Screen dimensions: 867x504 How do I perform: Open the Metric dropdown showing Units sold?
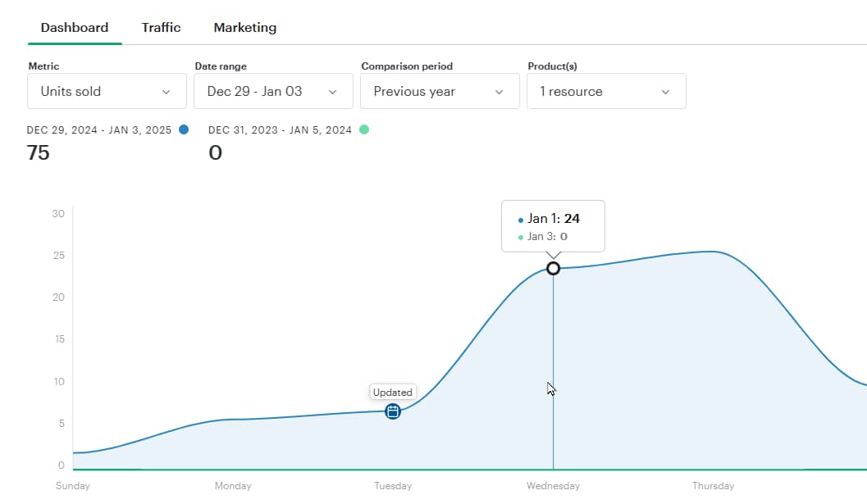coord(107,91)
